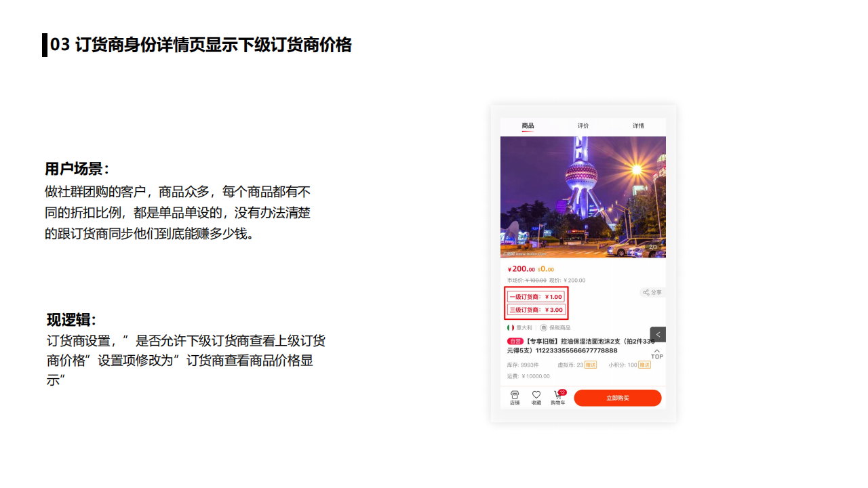Switch to the 评价 tab
Image resolution: width=868 pixels, height=488 pixels.
[x=583, y=126]
